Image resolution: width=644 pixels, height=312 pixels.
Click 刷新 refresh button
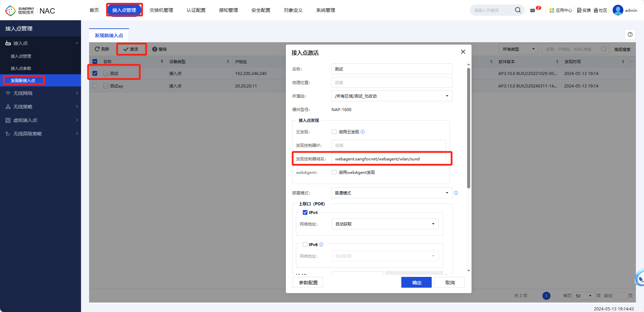tap(102, 49)
